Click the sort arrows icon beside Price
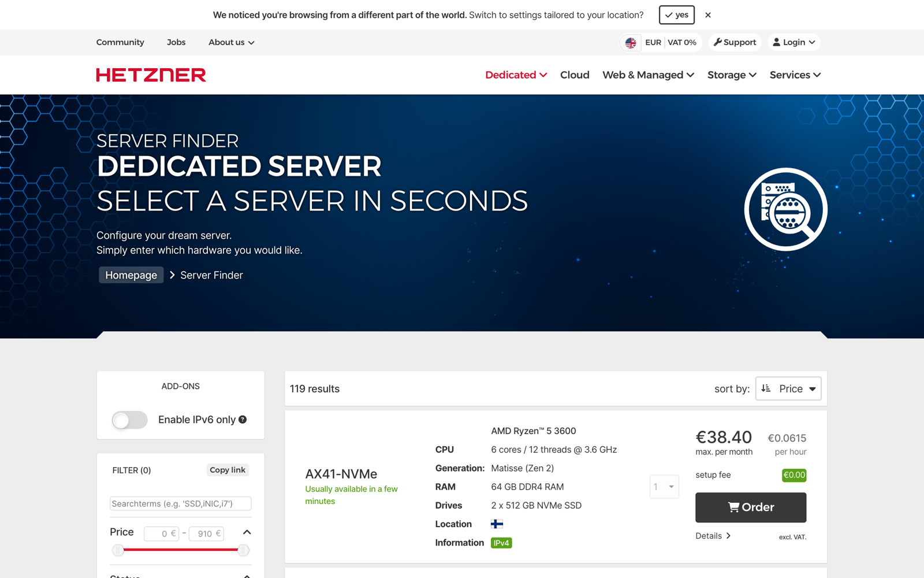The image size is (924, 578). (x=766, y=388)
